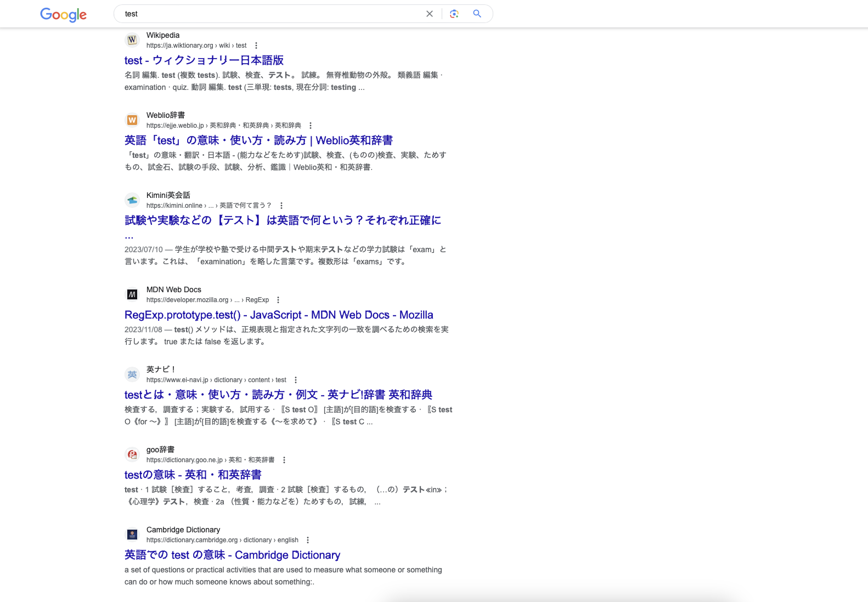Image resolution: width=868 pixels, height=602 pixels.
Task: Click https://dictionary.goo.ne.jp URL breadcrumb
Action: click(x=211, y=460)
